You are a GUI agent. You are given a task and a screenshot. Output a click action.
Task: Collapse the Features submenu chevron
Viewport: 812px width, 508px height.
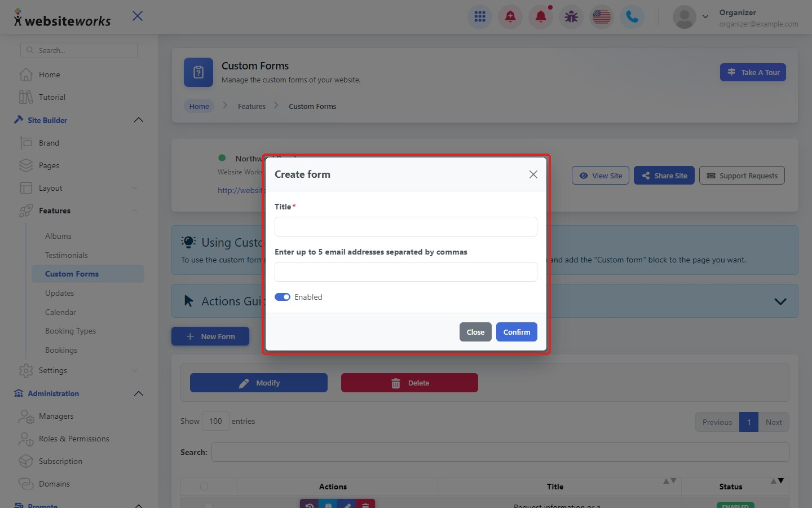pos(135,211)
